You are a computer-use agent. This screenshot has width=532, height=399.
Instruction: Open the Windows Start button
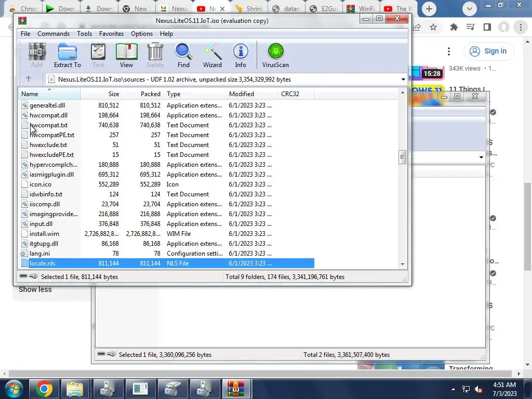(13, 389)
